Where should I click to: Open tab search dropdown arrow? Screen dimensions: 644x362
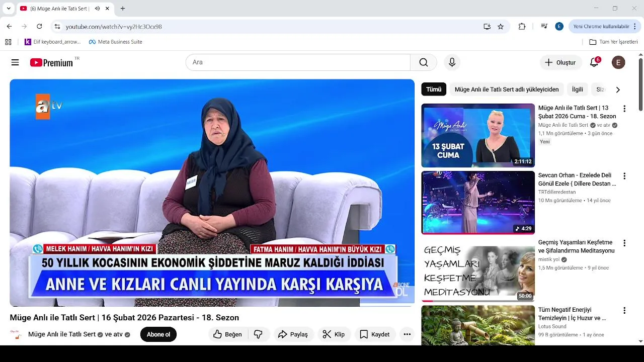9,9
